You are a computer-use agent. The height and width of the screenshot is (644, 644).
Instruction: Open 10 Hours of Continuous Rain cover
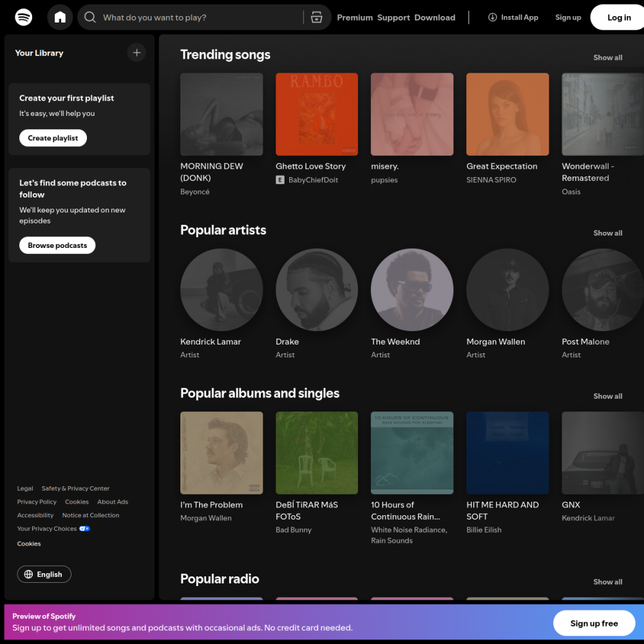412,453
